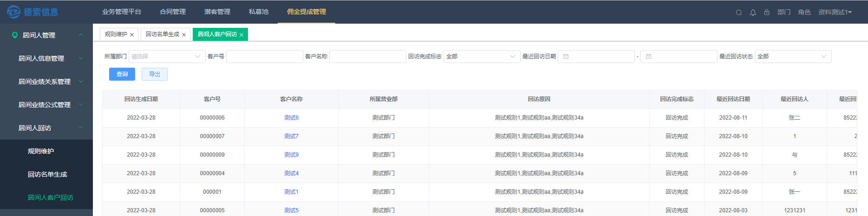Click the 最近回访日期 column header
868x216 pixels.
click(x=733, y=99)
